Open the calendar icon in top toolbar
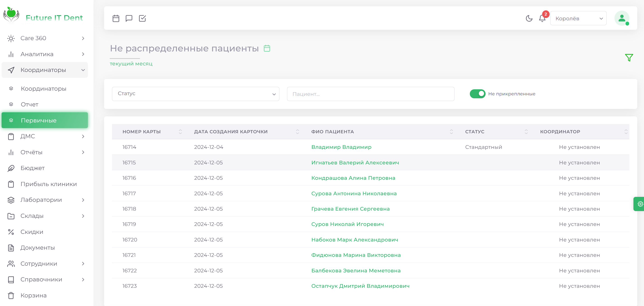Image resolution: width=644 pixels, height=306 pixels. coord(116,18)
